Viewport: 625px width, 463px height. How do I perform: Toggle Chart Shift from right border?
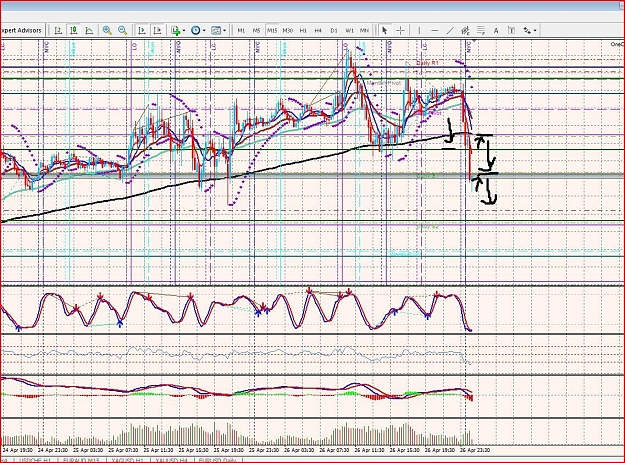(157, 30)
